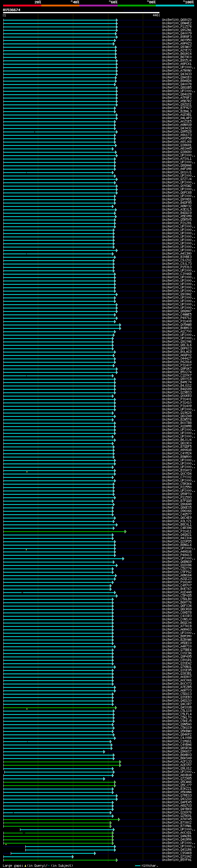197x868 pixels.
Task: Select hit UniRef100_P49712
Action: tap(177, 318)
